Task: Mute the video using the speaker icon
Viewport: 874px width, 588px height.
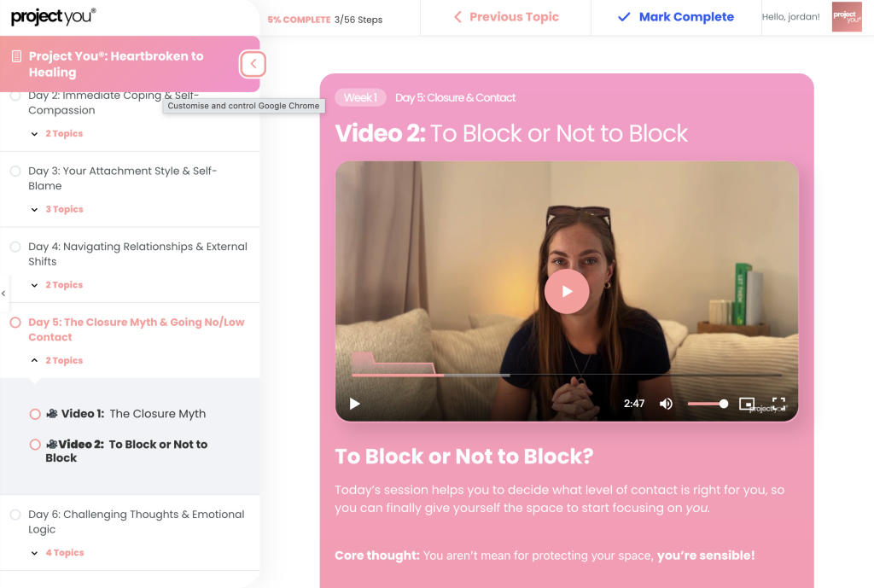Action: point(666,404)
